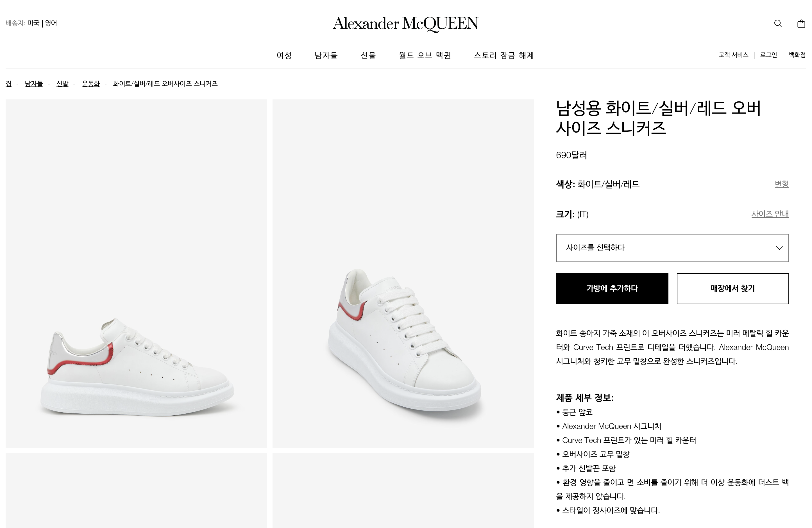Go to 로그인 login page
The height and width of the screenshot is (528, 812).
tap(768, 55)
